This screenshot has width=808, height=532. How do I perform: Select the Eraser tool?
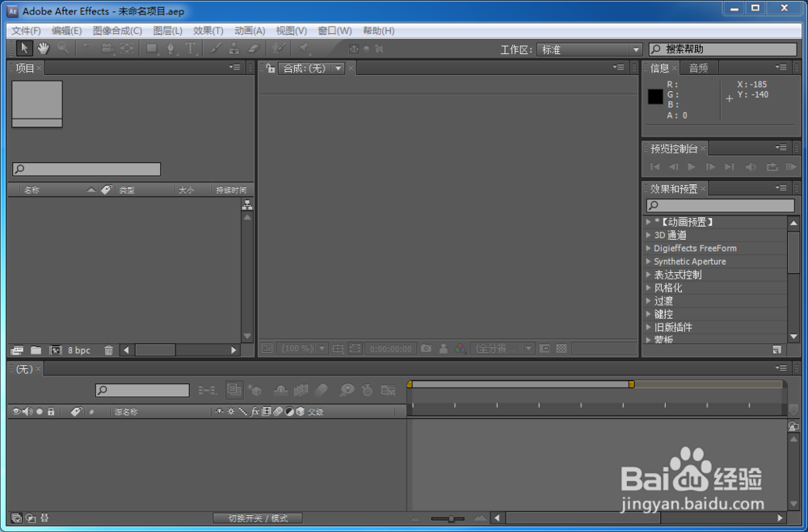254,49
